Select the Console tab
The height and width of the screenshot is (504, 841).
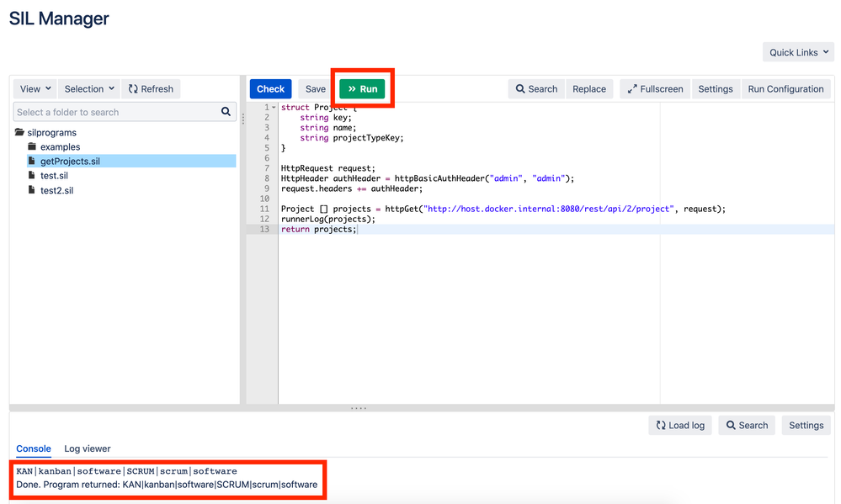tap(34, 448)
